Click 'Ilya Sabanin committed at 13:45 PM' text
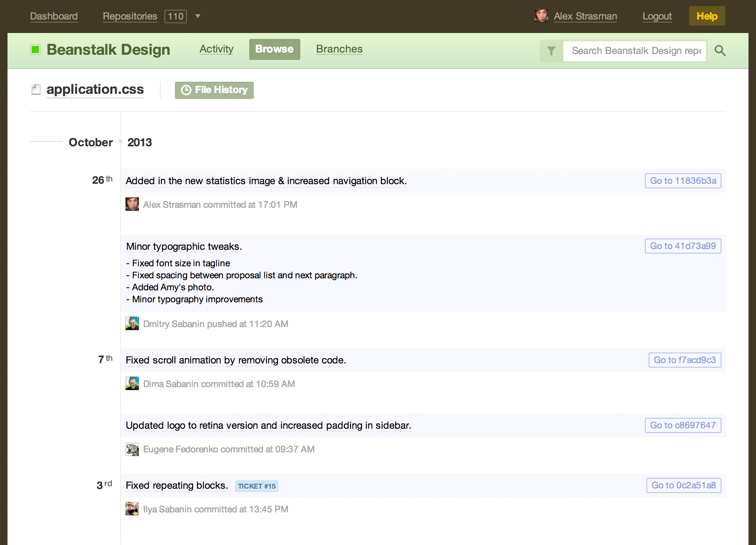 coord(216,509)
